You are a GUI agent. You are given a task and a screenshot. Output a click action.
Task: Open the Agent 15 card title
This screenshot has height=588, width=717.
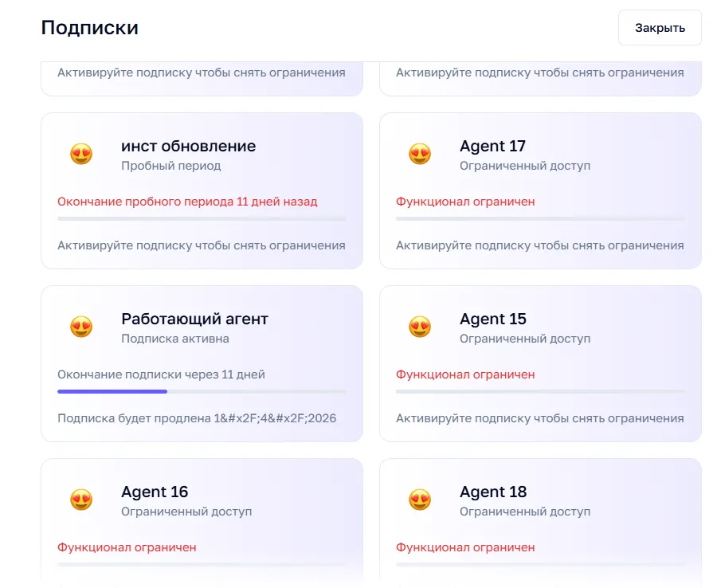493,319
